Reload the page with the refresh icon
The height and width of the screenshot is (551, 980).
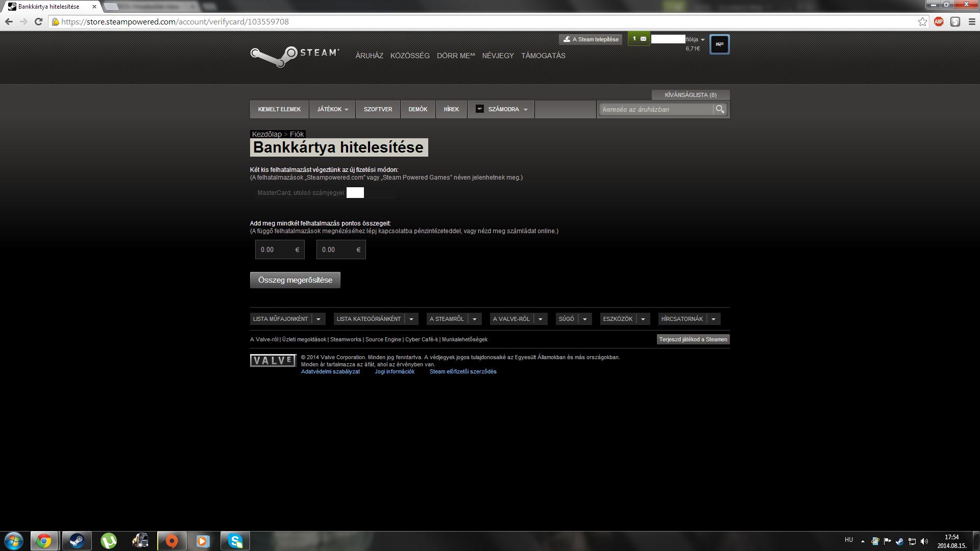click(x=38, y=22)
